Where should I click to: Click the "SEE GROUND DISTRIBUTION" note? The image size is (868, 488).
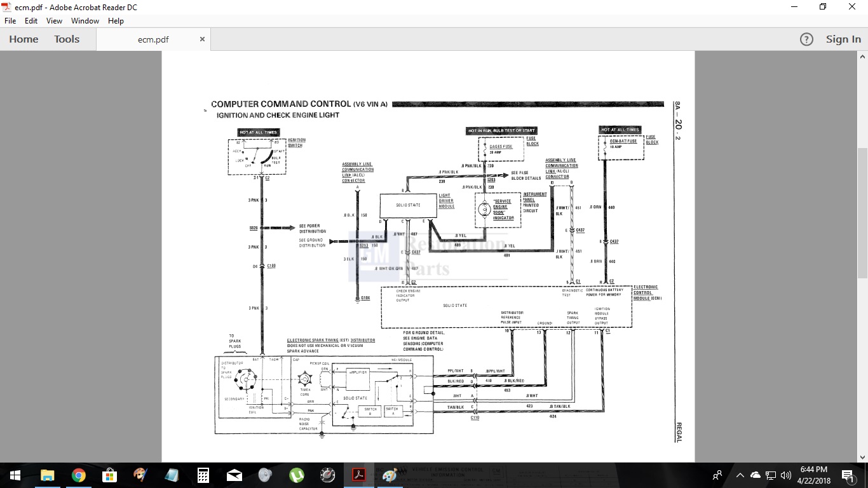click(312, 243)
